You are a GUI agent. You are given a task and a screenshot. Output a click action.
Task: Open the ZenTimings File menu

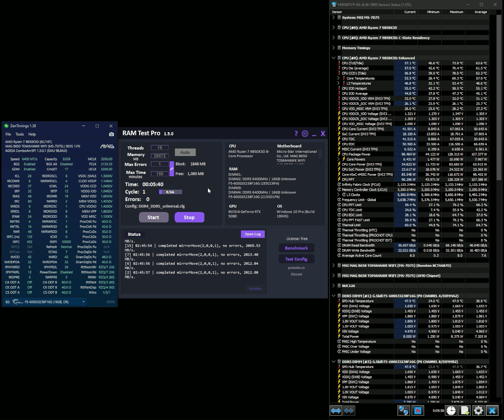tap(8, 134)
